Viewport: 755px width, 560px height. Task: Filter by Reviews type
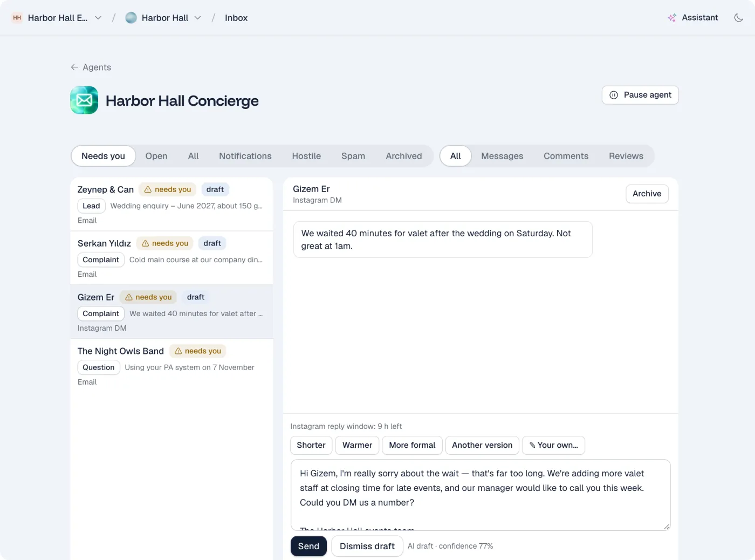626,156
